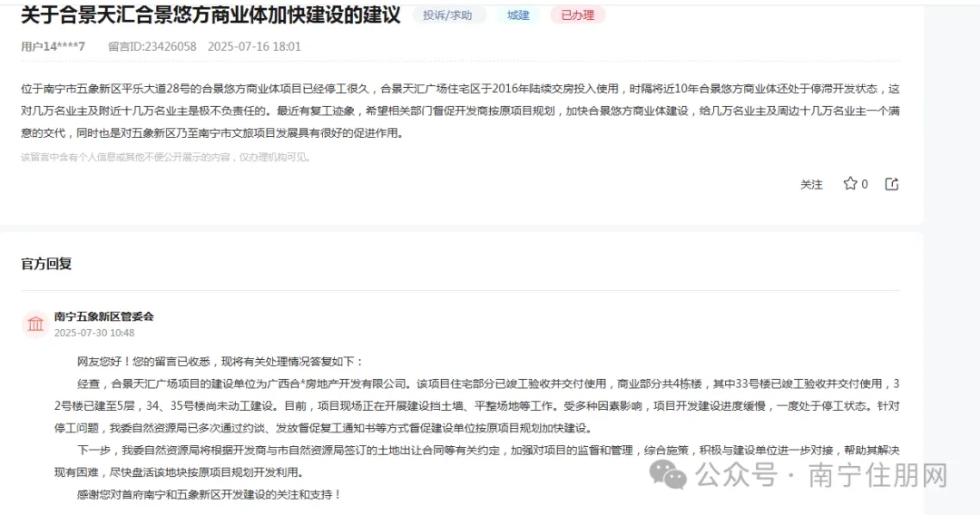Viewport: 980px width, 515px height.
Task: Click the post title 关于合景天汇合景悠方商业体加快建设的建议
Action: [x=211, y=15]
